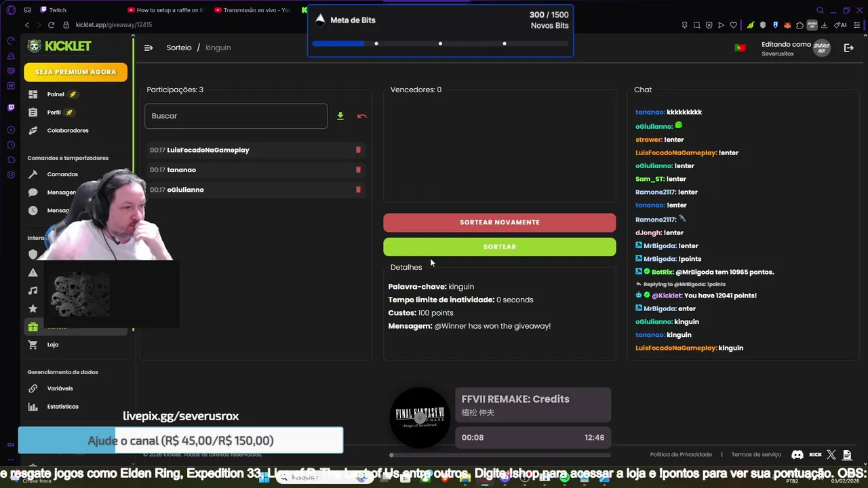Viewport: 868px width, 488px height.
Task: Click LuisFocadoNaGameplay participant name
Action: pyautogui.click(x=208, y=150)
